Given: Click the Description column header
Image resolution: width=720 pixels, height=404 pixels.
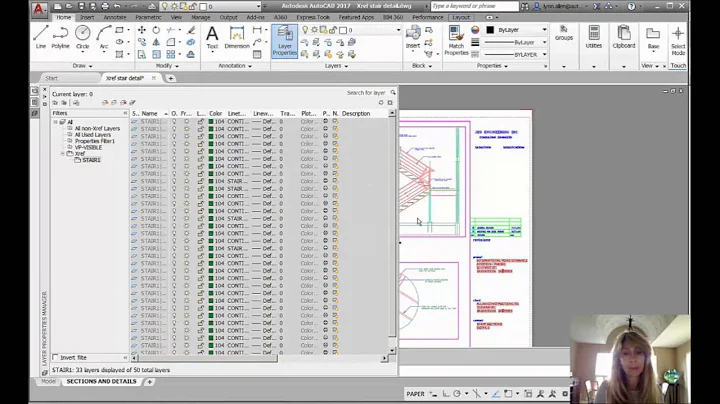Looking at the screenshot, I should coord(356,113).
